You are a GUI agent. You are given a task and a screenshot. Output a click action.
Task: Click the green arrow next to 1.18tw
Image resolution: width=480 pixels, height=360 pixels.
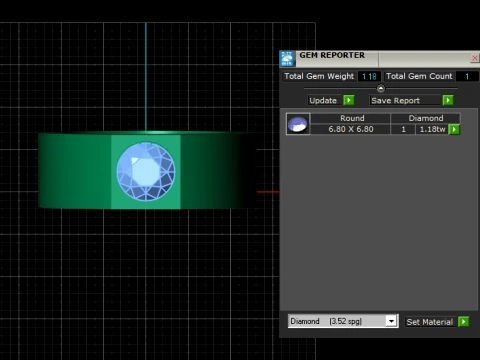[454, 129]
